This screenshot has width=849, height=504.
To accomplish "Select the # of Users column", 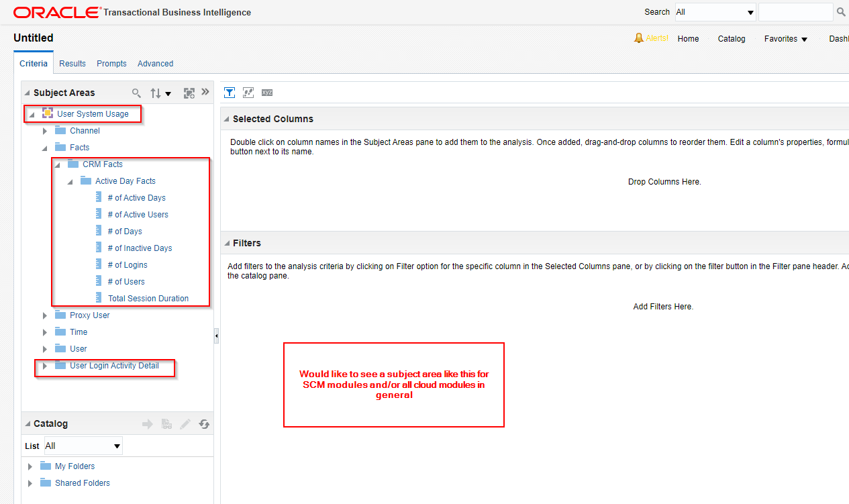I will (126, 282).
